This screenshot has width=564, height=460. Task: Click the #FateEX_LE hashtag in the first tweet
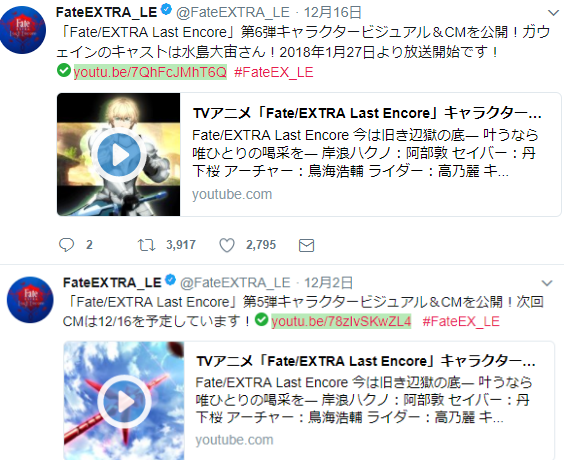coord(274,72)
